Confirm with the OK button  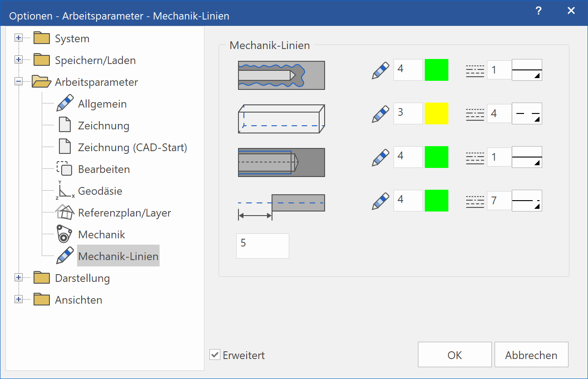tap(455, 354)
